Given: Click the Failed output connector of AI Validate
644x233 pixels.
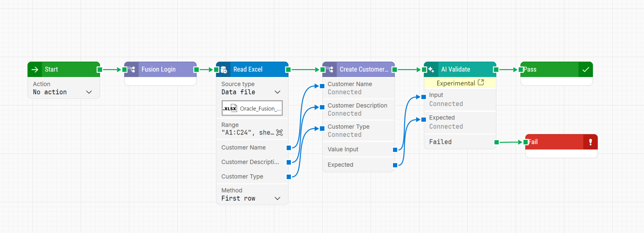Looking at the screenshot, I should point(496,142).
